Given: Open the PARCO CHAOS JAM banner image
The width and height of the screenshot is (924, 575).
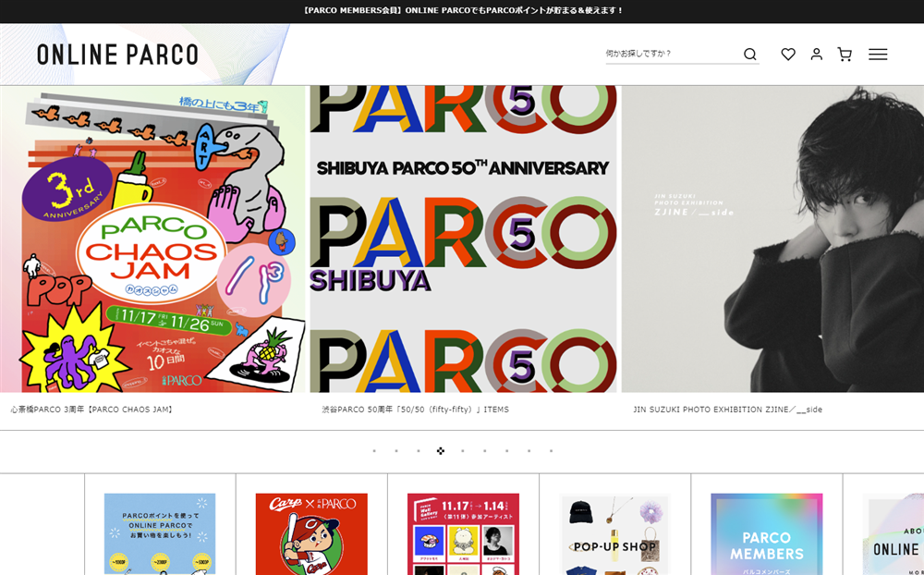Looking at the screenshot, I should pos(152,239).
